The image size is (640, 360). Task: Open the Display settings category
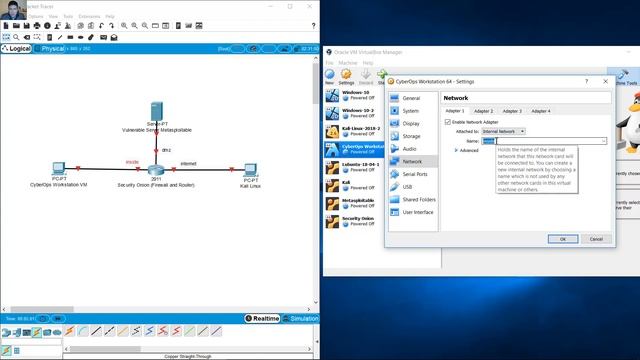click(x=413, y=124)
